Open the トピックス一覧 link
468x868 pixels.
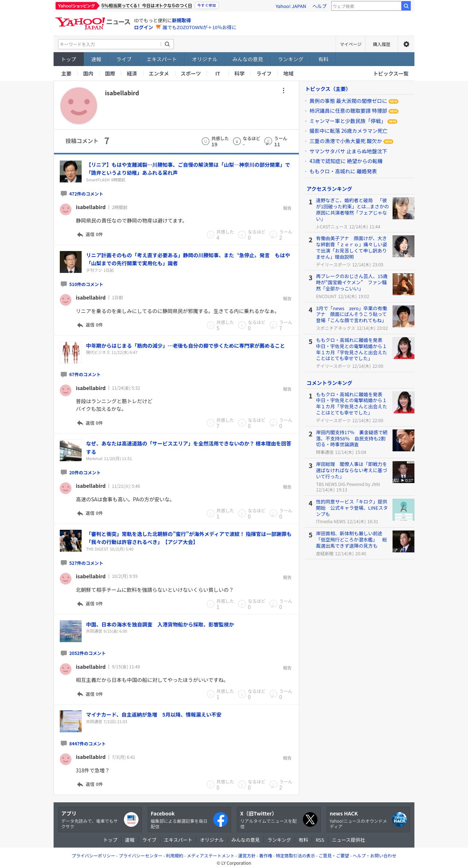391,74
